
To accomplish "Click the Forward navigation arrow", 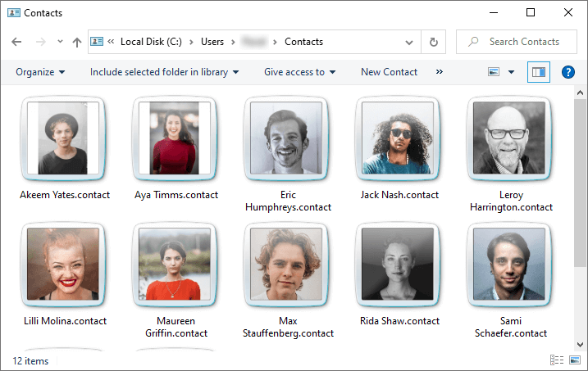I will coord(40,42).
